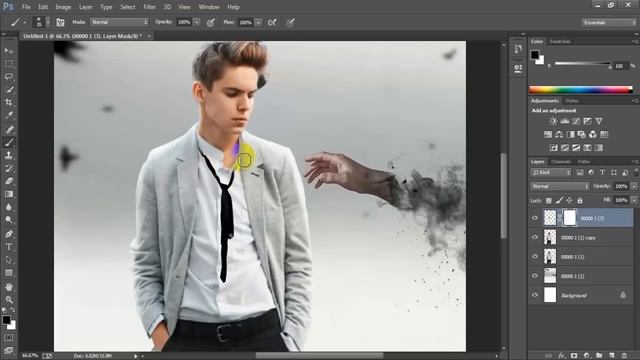The width and height of the screenshot is (640, 360).
Task: Select the Move tool
Action: coord(9,51)
